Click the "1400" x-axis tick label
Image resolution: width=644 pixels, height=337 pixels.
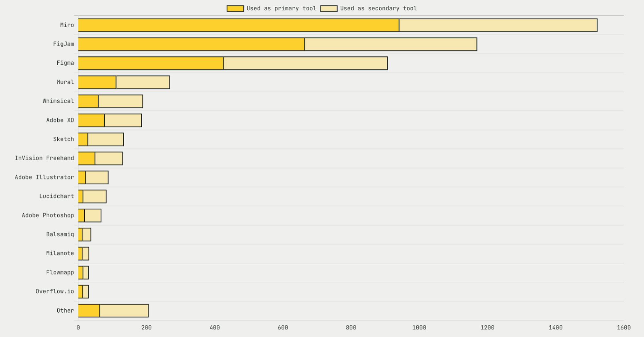[x=556, y=328]
